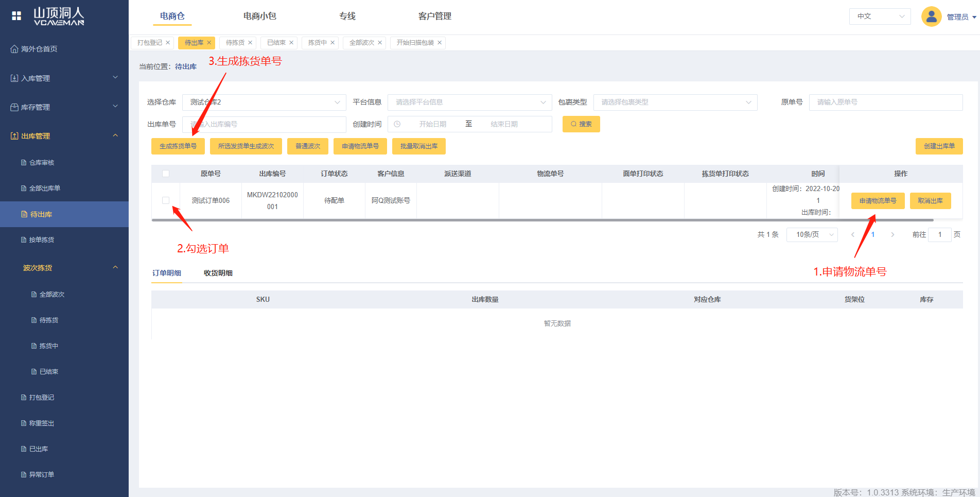Check the select-all checkbox in table header
The image size is (980, 497).
[166, 174]
